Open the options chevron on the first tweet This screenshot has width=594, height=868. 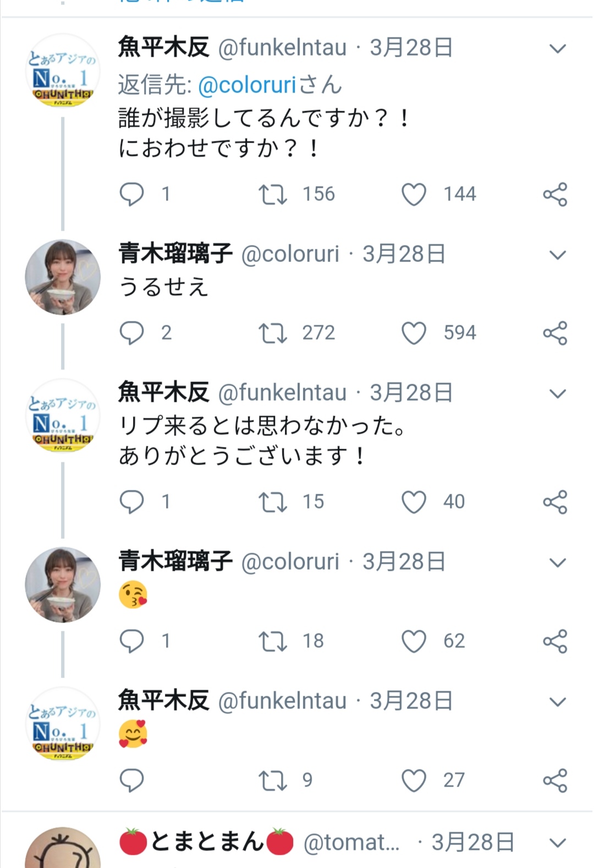558,49
